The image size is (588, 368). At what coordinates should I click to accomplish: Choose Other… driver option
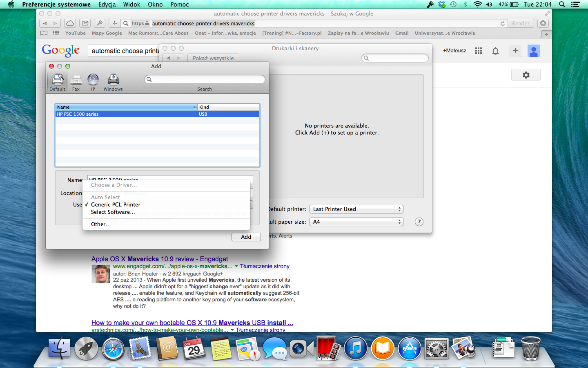click(x=166, y=224)
